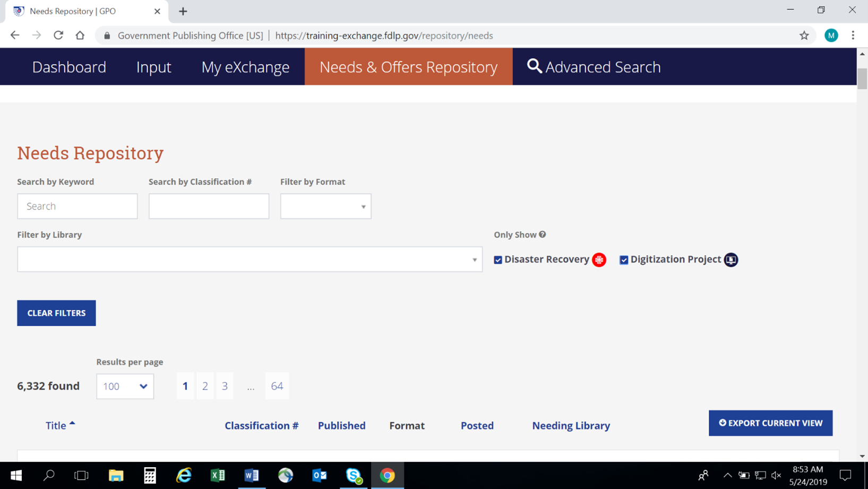Close the Needs Repository tab

157,11
